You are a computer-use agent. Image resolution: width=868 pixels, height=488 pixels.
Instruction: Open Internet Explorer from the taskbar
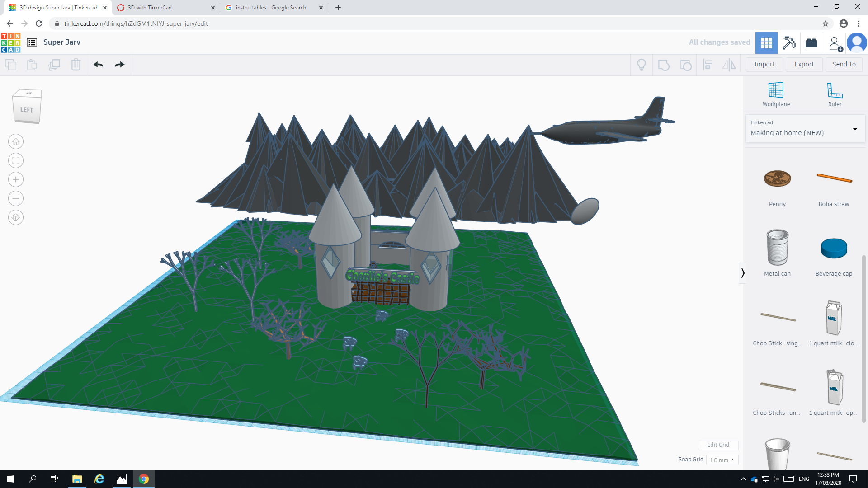pos(99,479)
